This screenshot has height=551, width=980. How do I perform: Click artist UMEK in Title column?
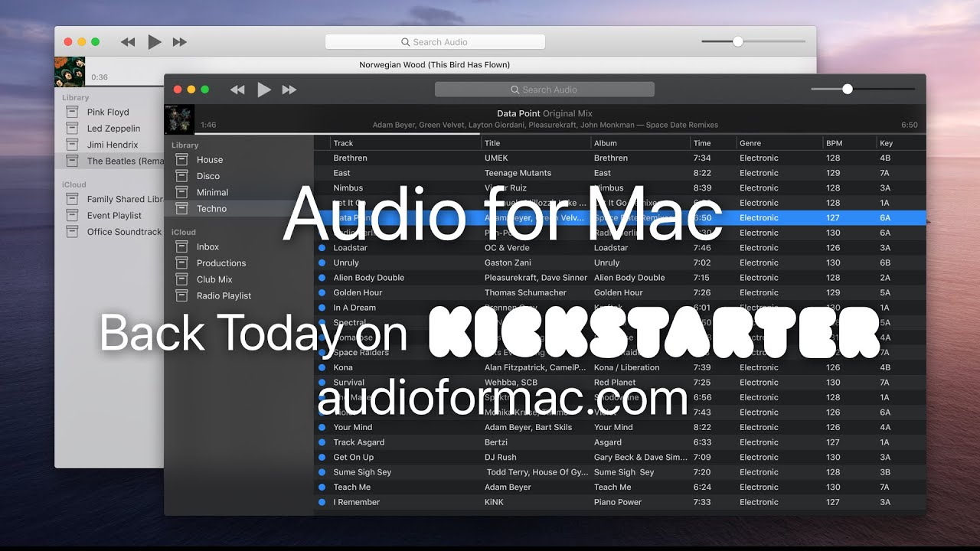coord(496,158)
